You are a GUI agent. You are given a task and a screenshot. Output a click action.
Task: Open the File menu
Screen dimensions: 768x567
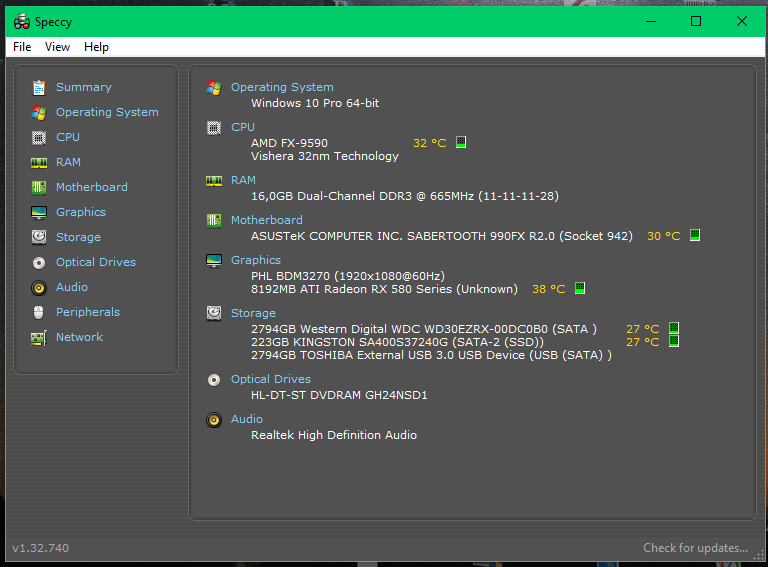(x=22, y=47)
